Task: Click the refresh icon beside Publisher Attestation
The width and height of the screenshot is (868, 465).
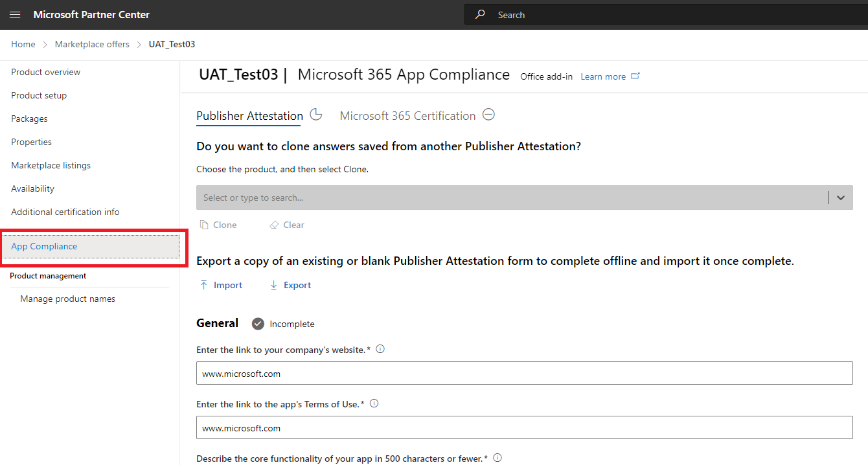Action: [x=315, y=114]
